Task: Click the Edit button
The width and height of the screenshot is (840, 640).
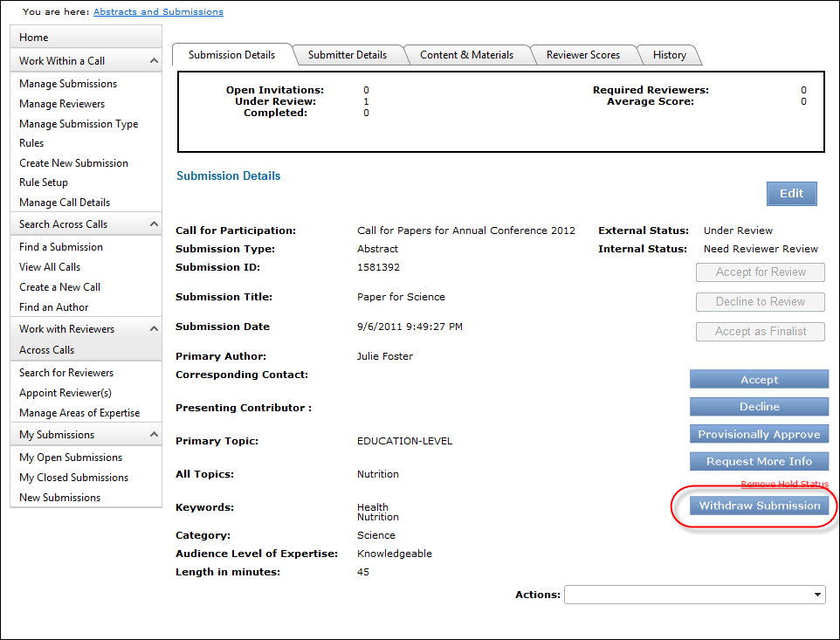Action: (791, 193)
